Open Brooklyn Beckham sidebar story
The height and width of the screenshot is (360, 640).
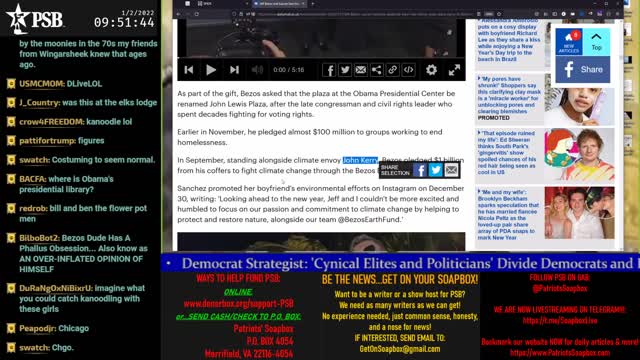point(507,215)
